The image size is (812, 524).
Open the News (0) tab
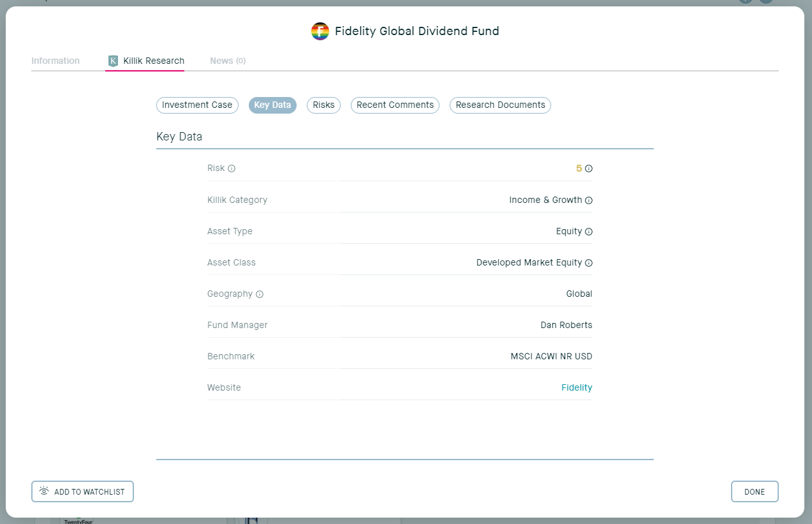228,61
